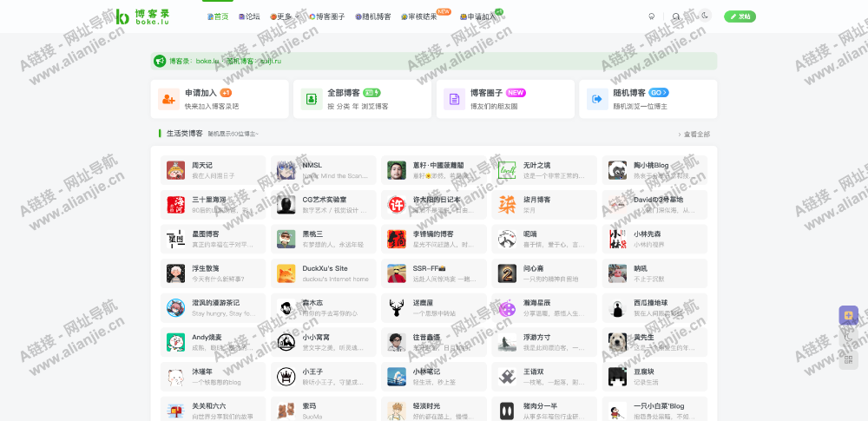Toggle dark mode with header moon icon
This screenshot has width=868, height=421.
pyautogui.click(x=705, y=16)
